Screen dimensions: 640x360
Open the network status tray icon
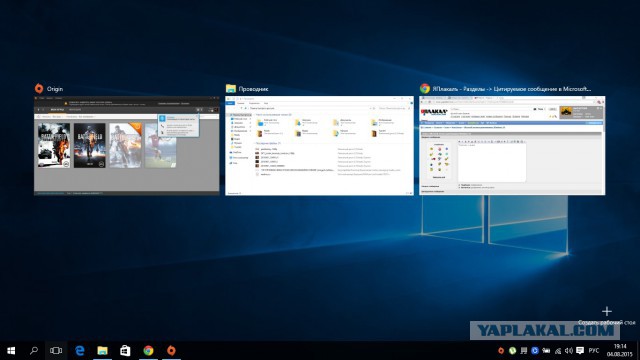pyautogui.click(x=558, y=351)
